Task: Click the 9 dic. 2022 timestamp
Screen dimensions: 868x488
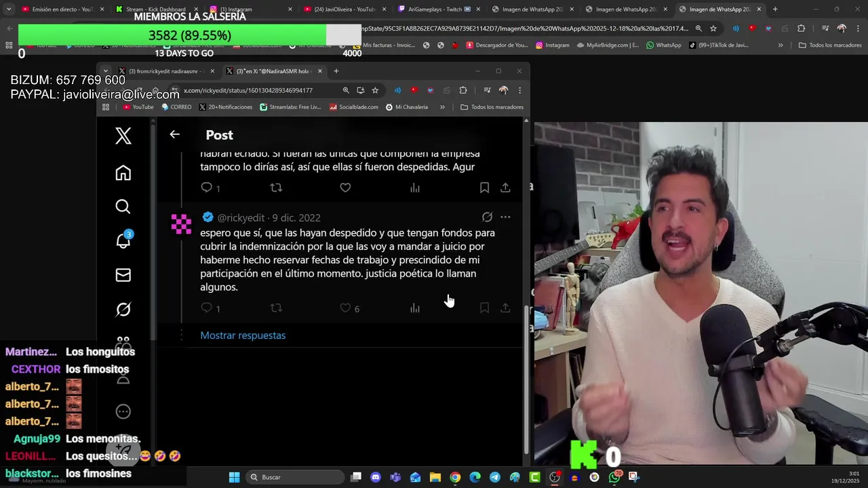Action: pyautogui.click(x=296, y=218)
